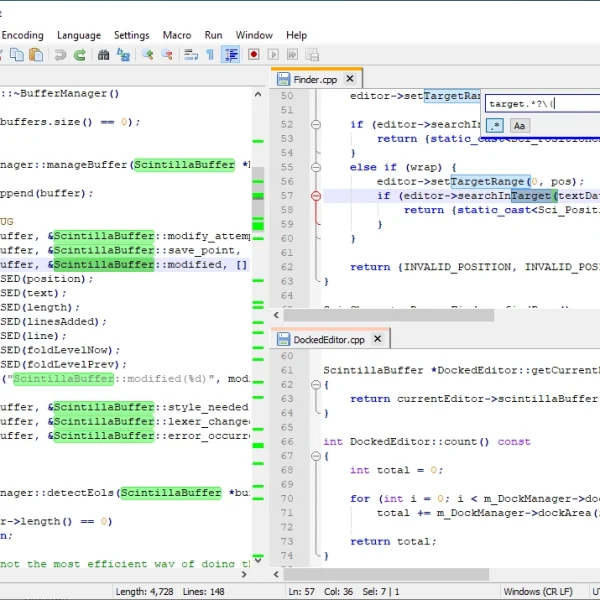
Task: Open the Replace toolbar icon
Action: click(123, 55)
